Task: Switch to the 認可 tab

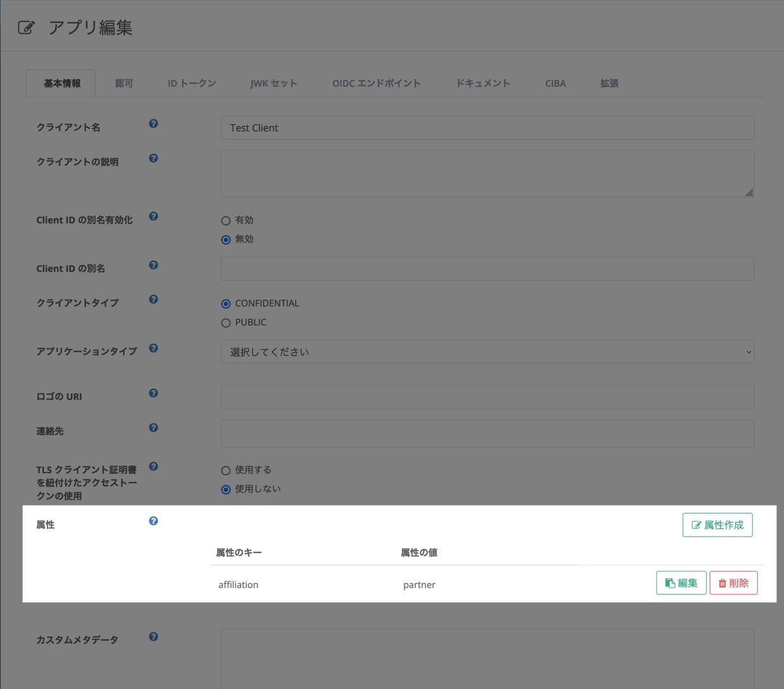Action: click(124, 82)
